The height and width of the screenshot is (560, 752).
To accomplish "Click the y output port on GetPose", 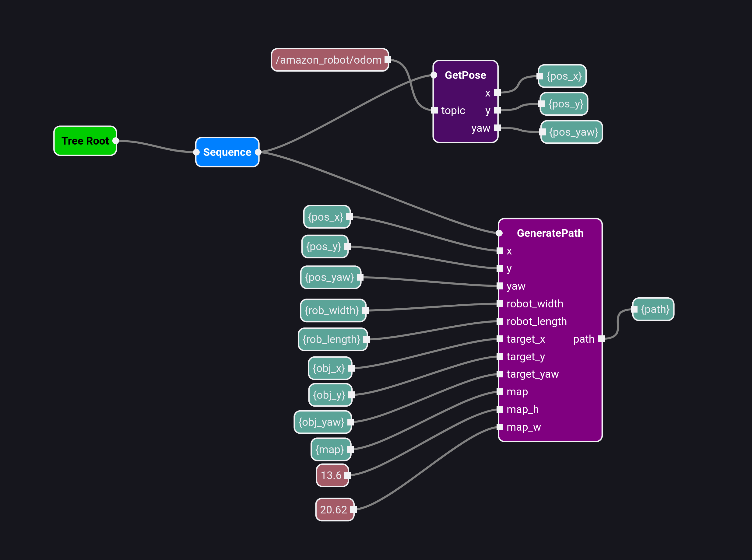I will point(497,110).
